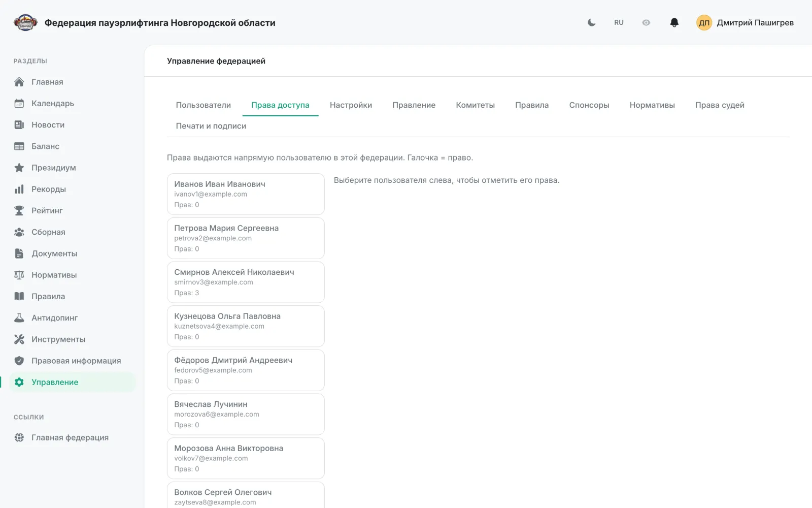The height and width of the screenshot is (508, 812).
Task: Open notifications bell
Action: (x=674, y=22)
